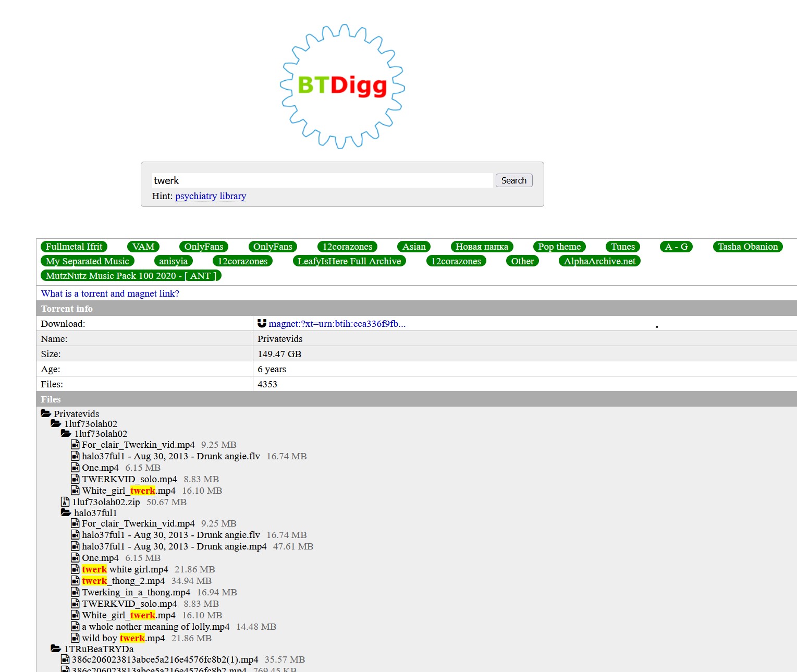Select the Tunes tag
Image resolution: width=797 pixels, height=672 pixels.
pos(623,247)
